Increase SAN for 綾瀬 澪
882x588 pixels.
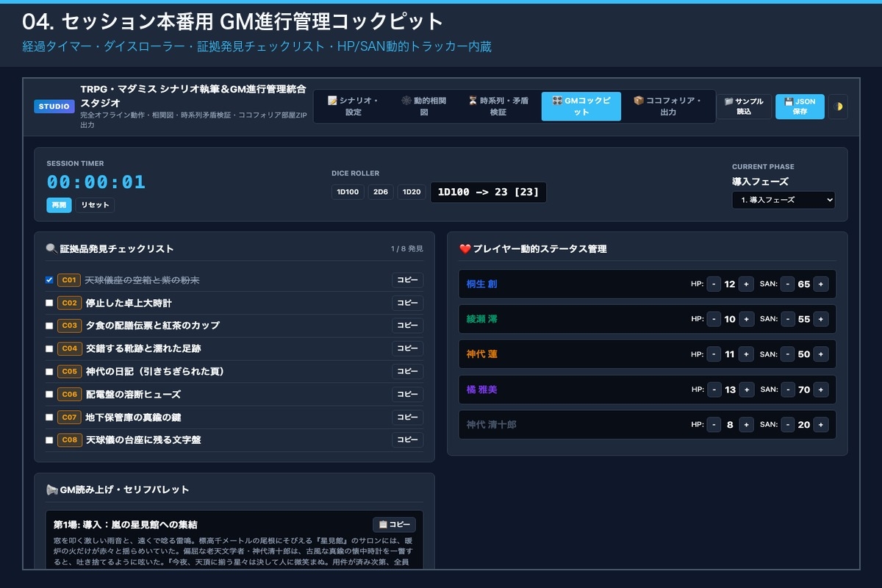coord(821,319)
